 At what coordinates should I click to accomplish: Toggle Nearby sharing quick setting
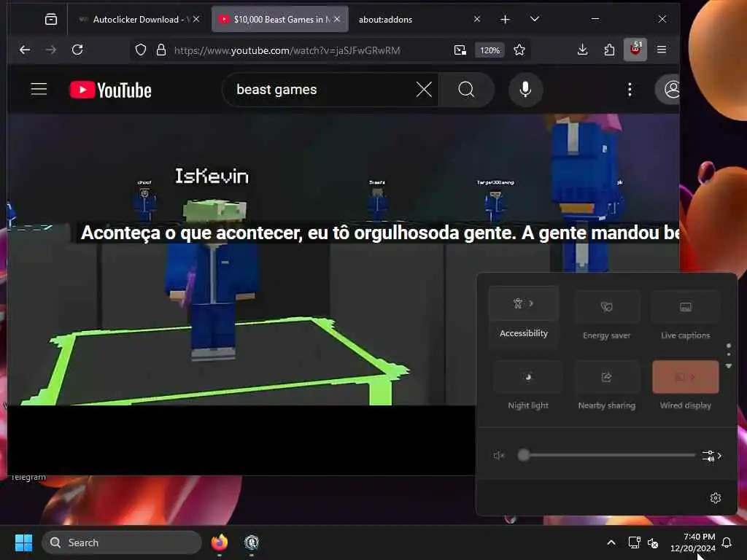[606, 377]
